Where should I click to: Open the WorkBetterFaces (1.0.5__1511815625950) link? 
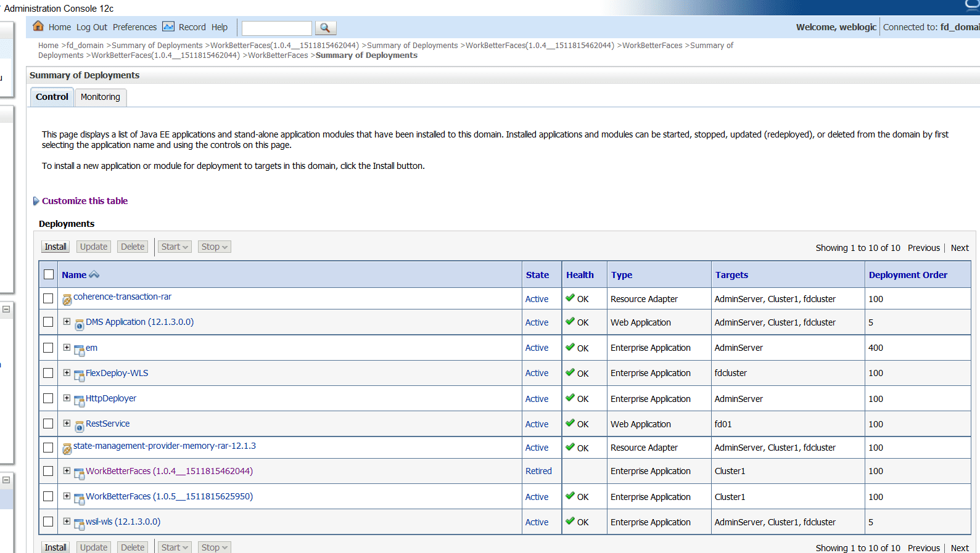pos(169,496)
